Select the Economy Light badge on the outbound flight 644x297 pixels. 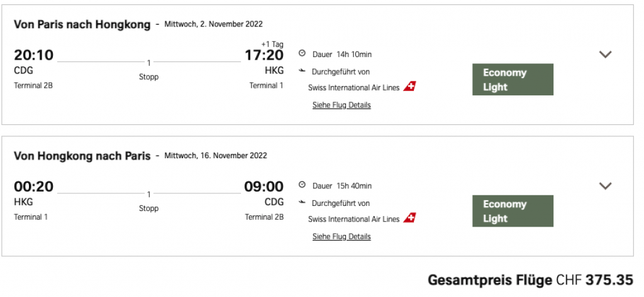(x=513, y=80)
